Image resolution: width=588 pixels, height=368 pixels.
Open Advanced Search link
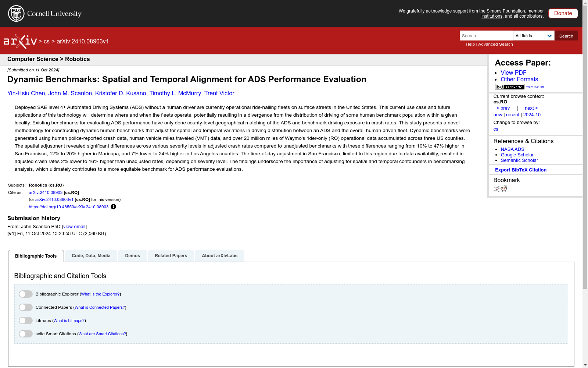click(495, 44)
